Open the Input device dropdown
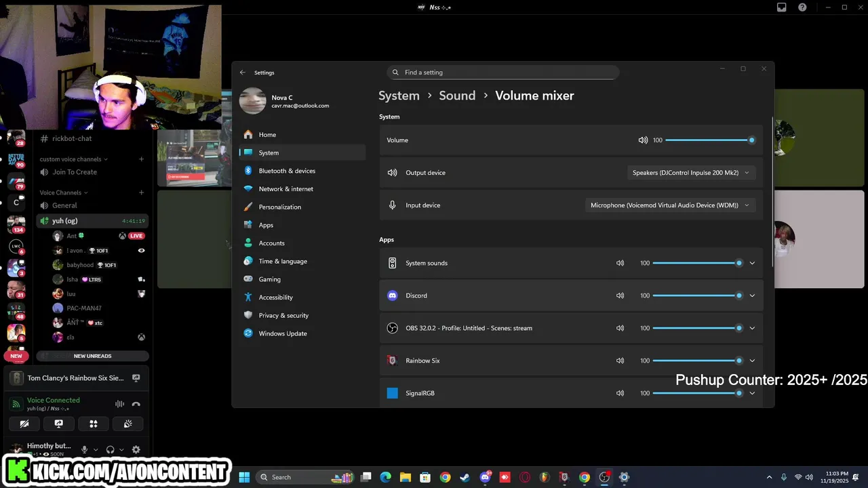868x488 pixels. pyautogui.click(x=670, y=205)
